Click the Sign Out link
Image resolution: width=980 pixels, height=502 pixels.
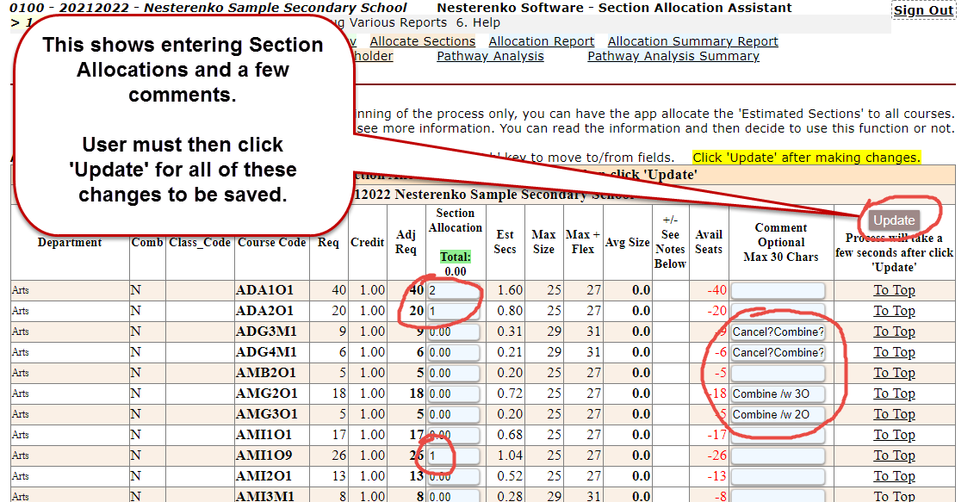click(x=923, y=10)
